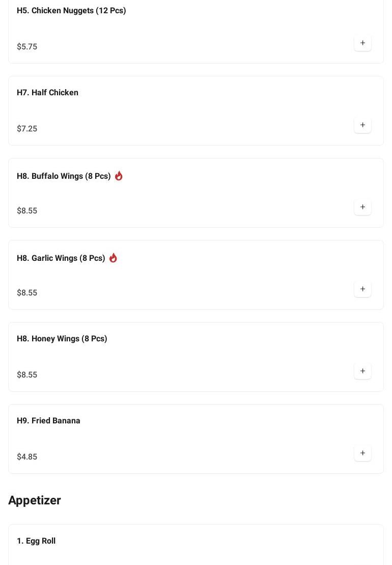Viewport: 392px width, 565px height.
Task: Open H5. Chicken Nuggets (12 Pcs) item
Action: 71,11
